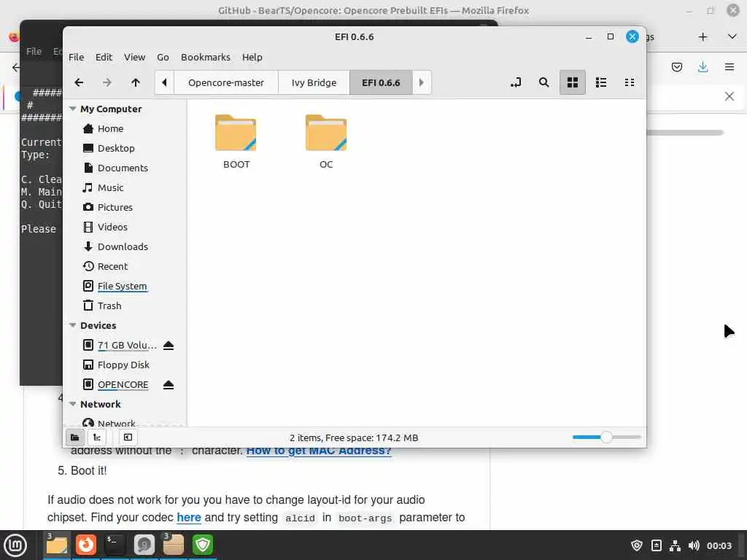Open network icon in system tray
This screenshot has width=747, height=560.
(x=675, y=545)
